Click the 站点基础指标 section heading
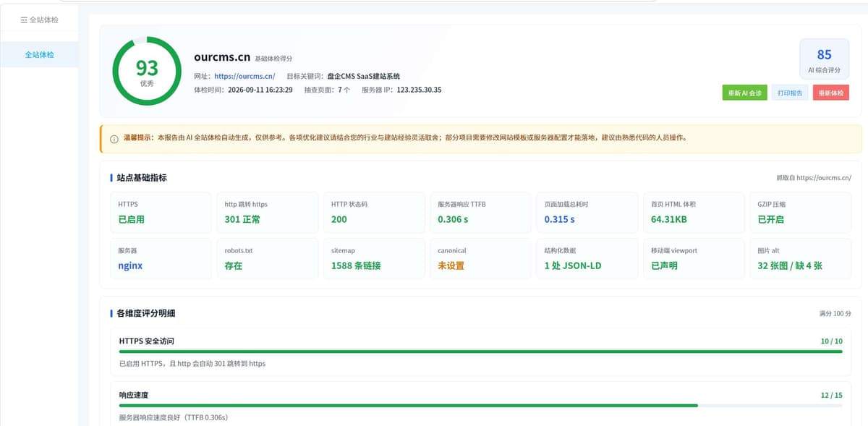 click(142, 177)
